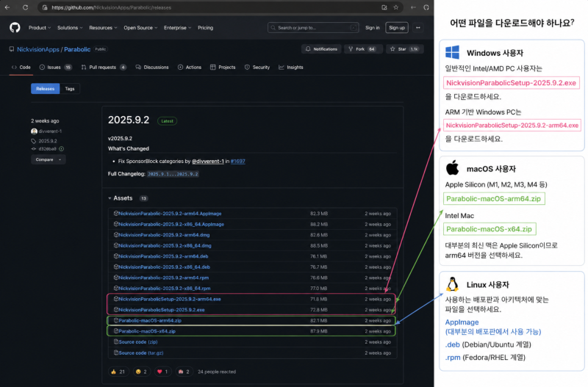The image size is (588, 387).
Task: Switch to the Actions tab
Action: [190, 68]
